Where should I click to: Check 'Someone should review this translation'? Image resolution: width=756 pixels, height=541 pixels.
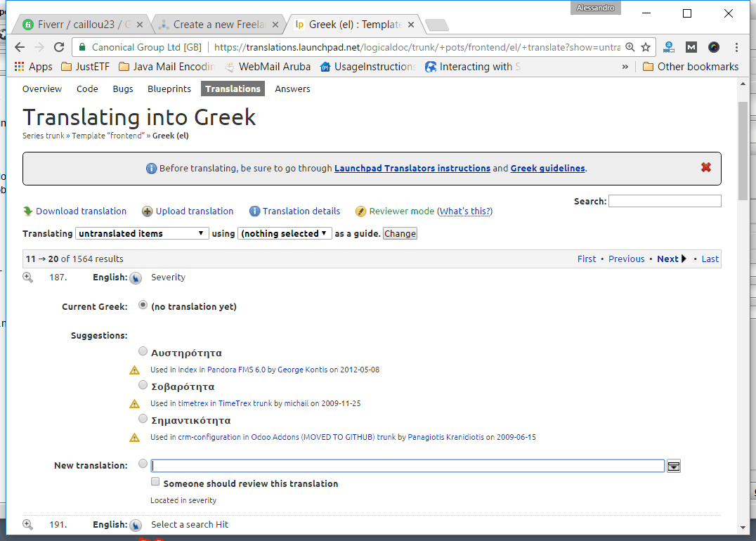[x=155, y=483]
